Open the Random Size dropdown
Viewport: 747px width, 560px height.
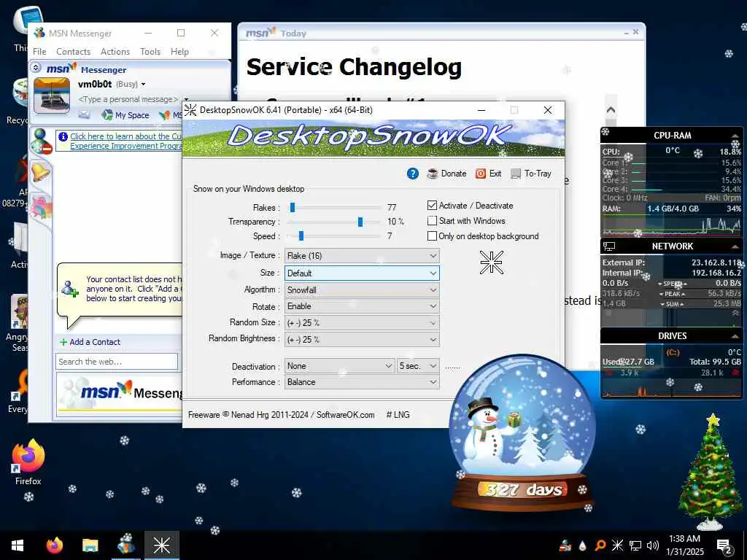click(362, 323)
